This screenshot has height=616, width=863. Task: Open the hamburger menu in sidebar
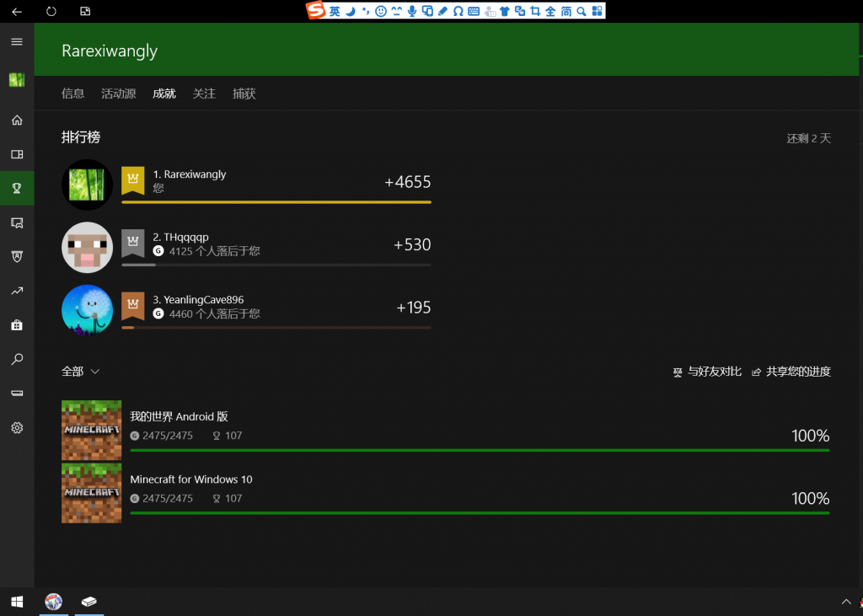pyautogui.click(x=17, y=42)
